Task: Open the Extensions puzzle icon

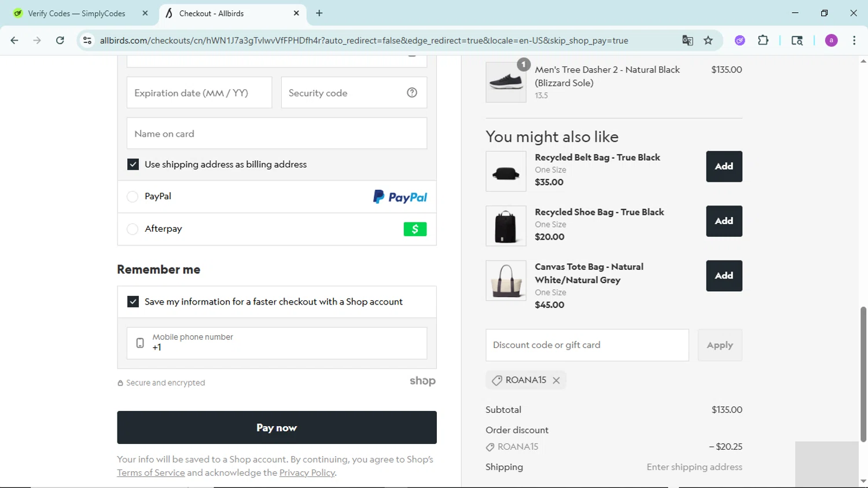Action: (763, 41)
